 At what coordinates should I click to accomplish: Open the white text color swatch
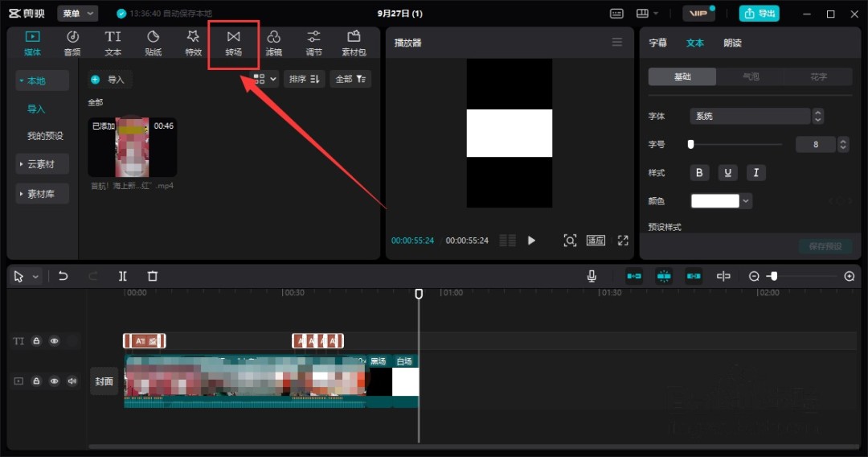click(x=714, y=201)
